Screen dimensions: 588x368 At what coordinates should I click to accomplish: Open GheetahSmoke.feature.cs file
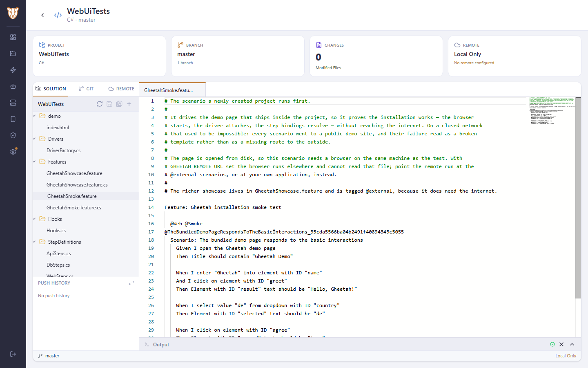(74, 208)
